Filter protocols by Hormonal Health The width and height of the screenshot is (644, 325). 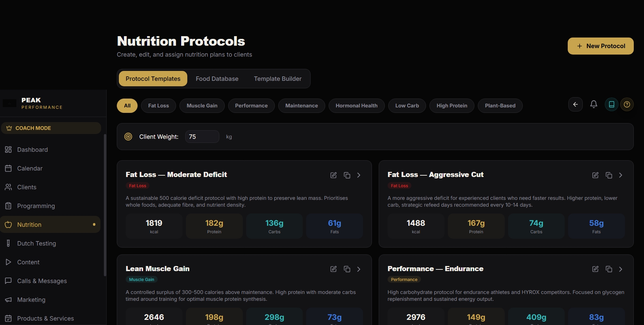point(357,106)
